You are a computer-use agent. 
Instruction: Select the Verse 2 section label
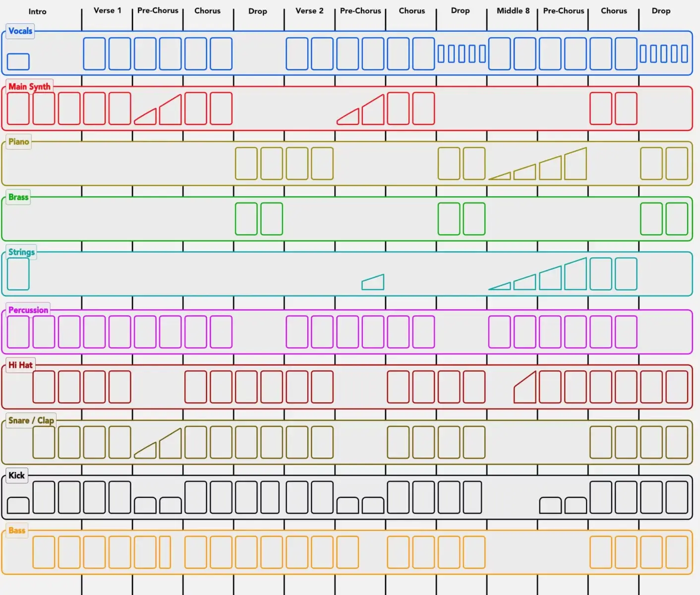coord(309,10)
